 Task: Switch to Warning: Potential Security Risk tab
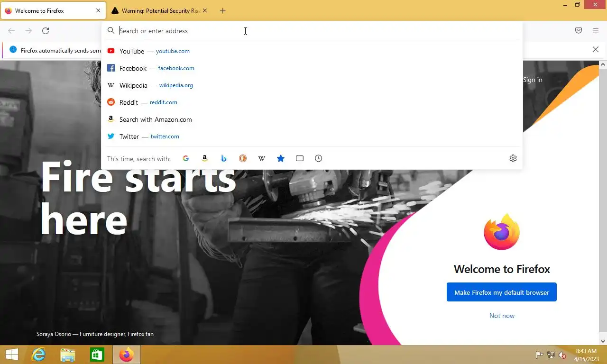coord(160,10)
